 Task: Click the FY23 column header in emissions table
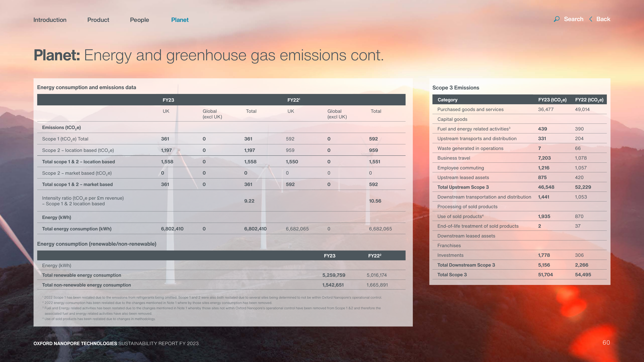[168, 100]
